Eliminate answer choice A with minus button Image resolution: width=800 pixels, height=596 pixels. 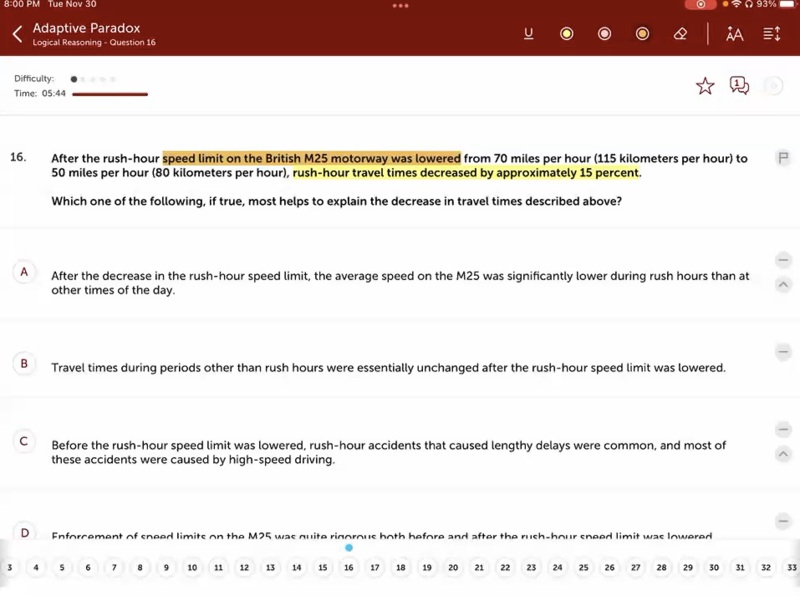coord(783,260)
